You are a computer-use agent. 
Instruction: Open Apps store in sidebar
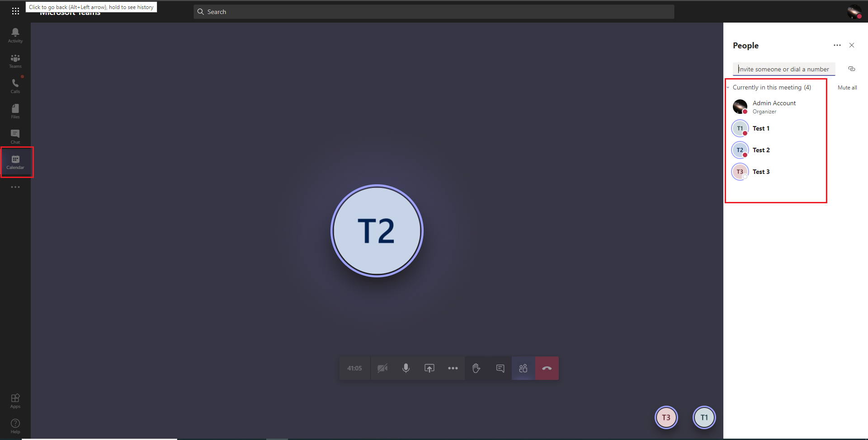click(15, 401)
